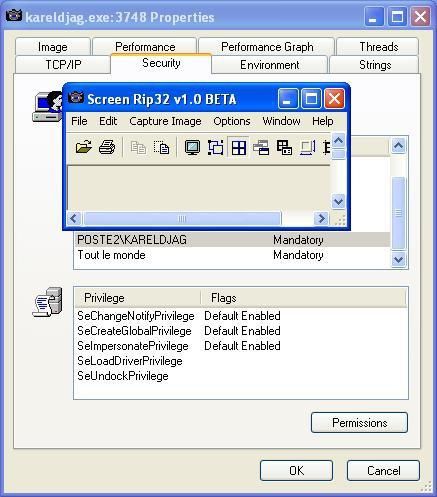Click the group list scroll-down arrow
The image size is (437, 497).
(399, 259)
